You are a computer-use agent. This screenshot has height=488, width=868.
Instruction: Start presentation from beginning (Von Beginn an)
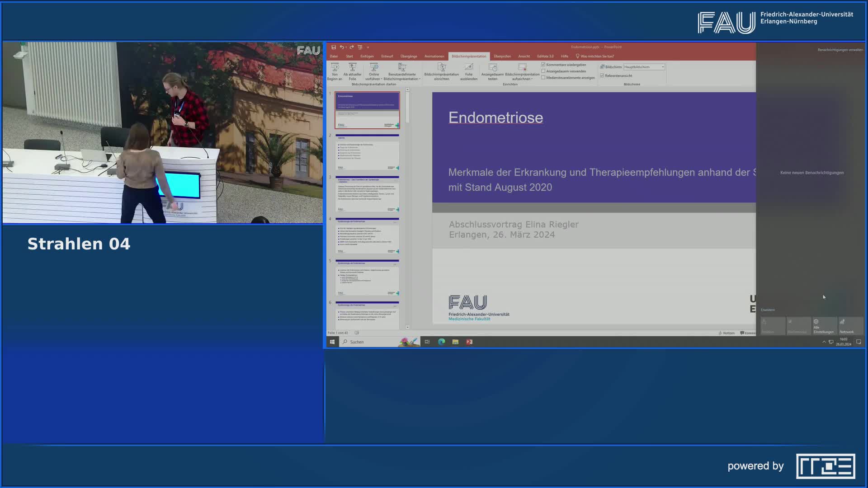click(335, 72)
